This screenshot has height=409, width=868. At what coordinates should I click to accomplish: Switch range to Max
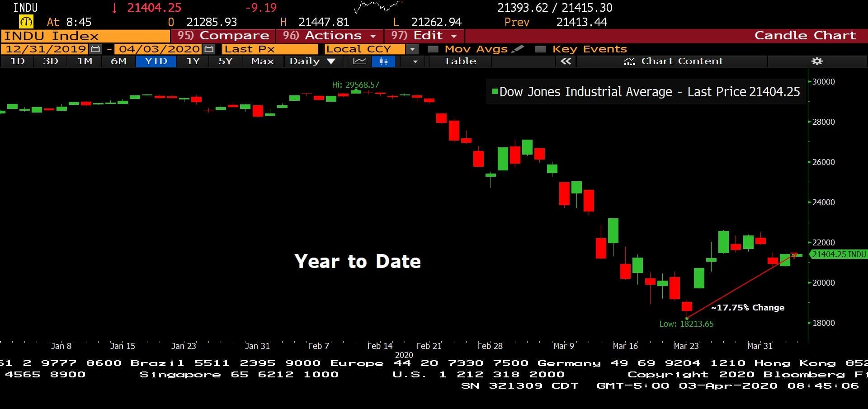coord(262,61)
